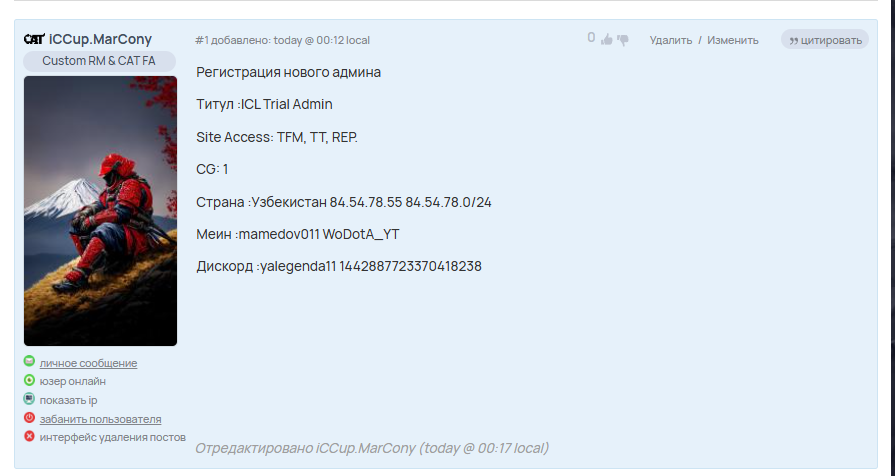Click the red post deletion interface icon
895x476 pixels.
tap(29, 437)
